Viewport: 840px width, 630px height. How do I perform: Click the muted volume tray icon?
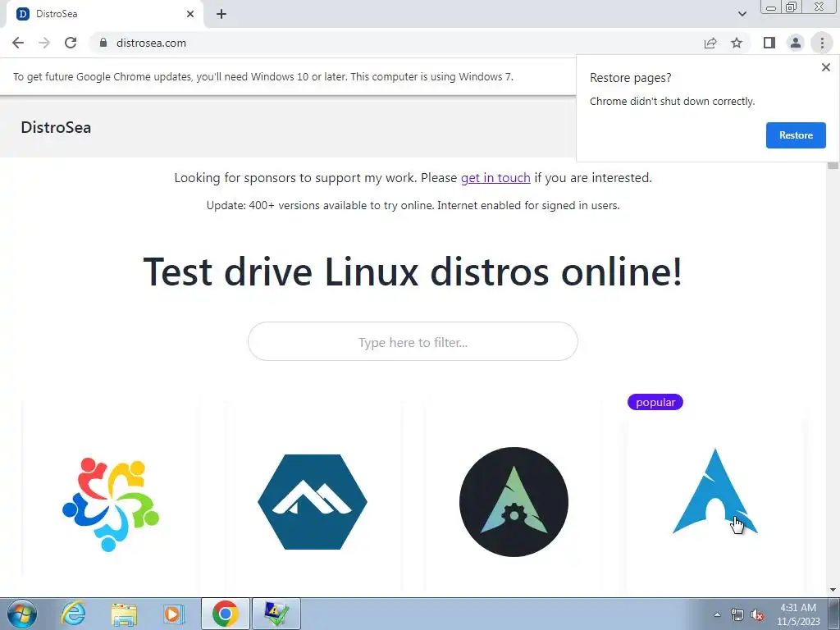point(757,615)
